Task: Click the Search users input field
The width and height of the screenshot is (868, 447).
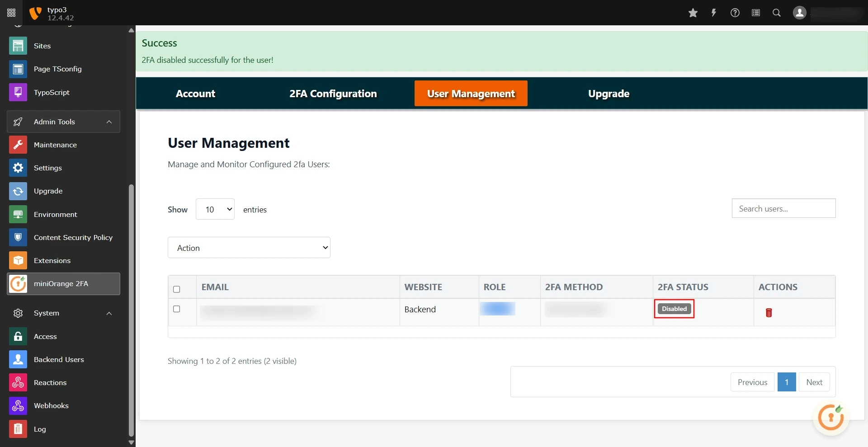Action: click(x=784, y=208)
